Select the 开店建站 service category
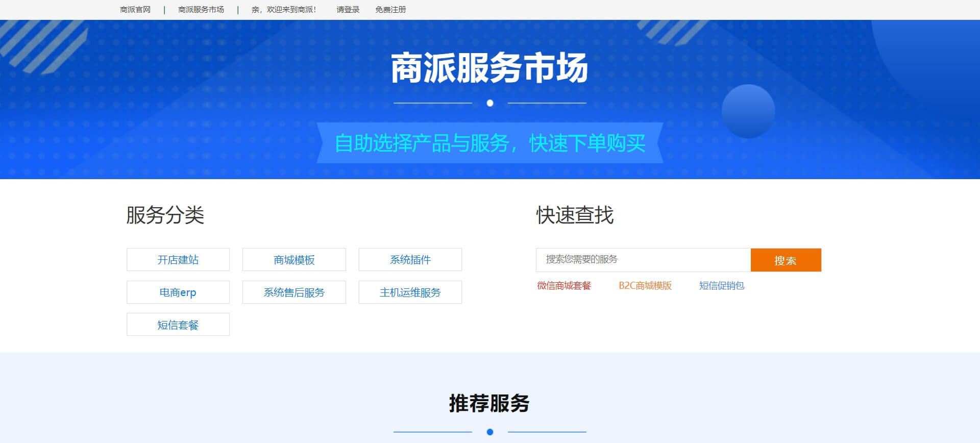980x443 pixels. (178, 260)
